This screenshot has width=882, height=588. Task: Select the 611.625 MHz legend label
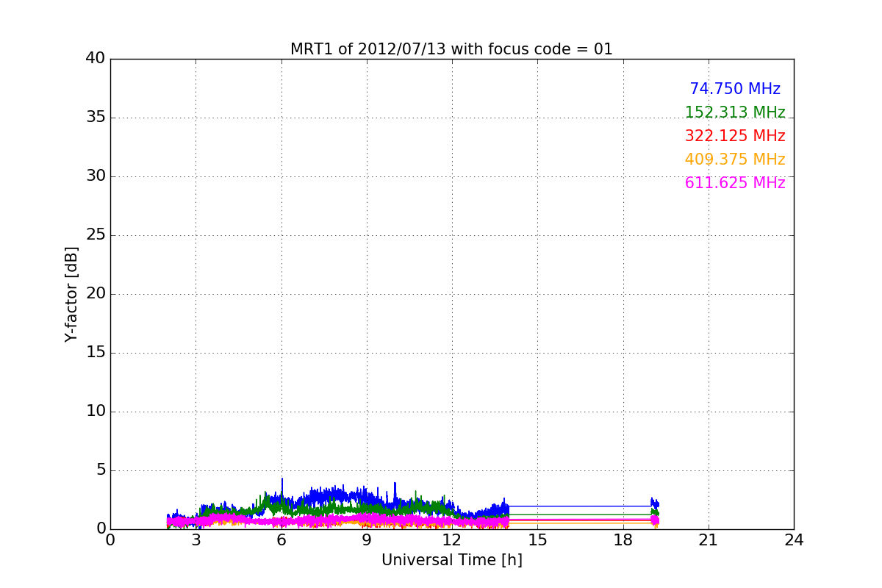coord(735,183)
